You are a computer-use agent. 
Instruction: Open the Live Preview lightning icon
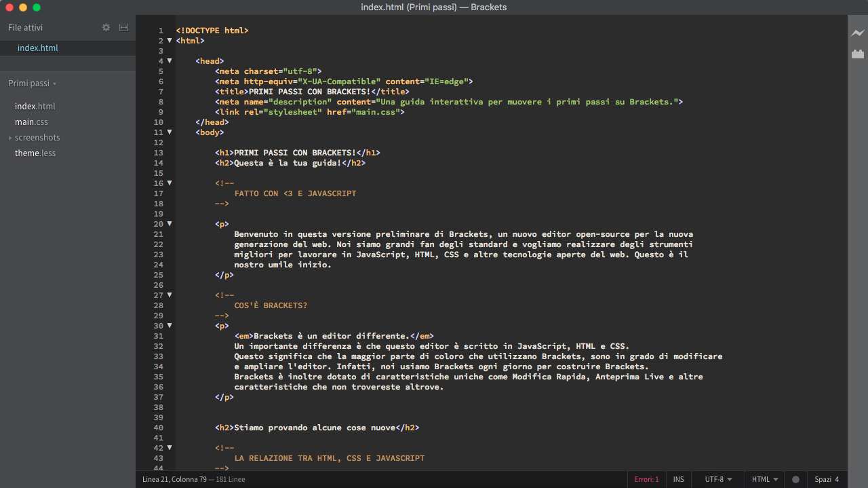[858, 33]
